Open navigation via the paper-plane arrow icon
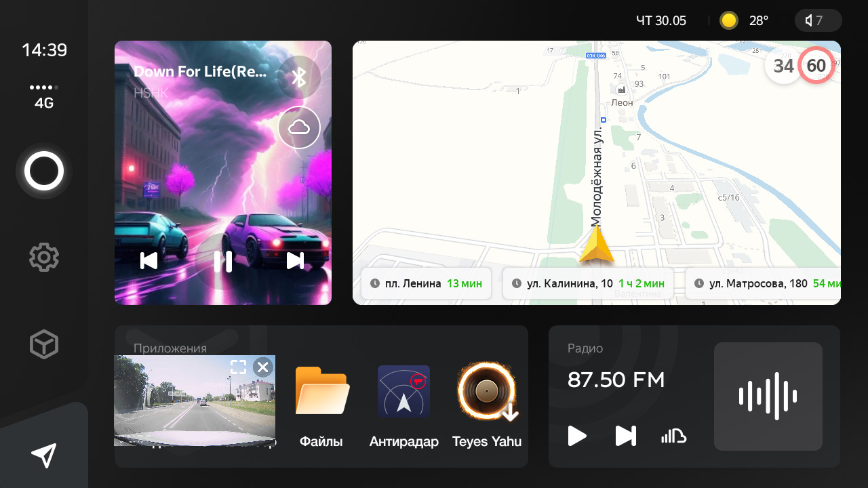Image resolution: width=868 pixels, height=488 pixels. point(44,455)
